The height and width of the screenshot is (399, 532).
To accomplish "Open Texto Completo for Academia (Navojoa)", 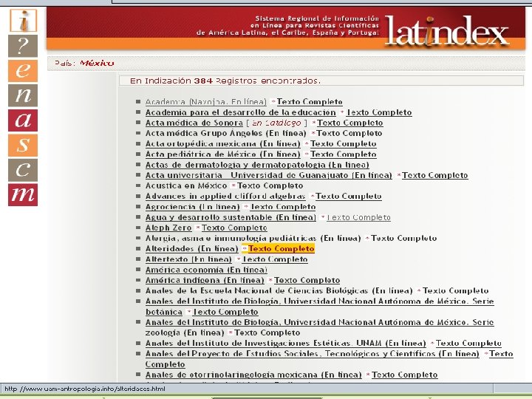I will 310,102.
